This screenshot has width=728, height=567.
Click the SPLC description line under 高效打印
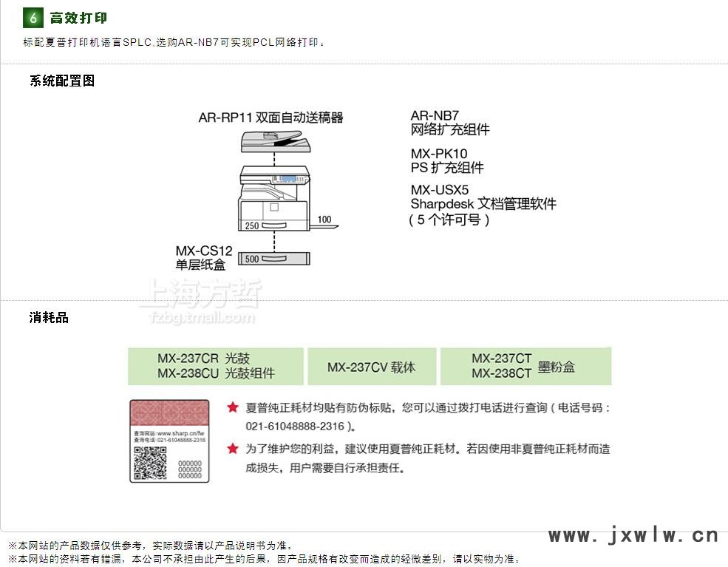click(x=174, y=42)
